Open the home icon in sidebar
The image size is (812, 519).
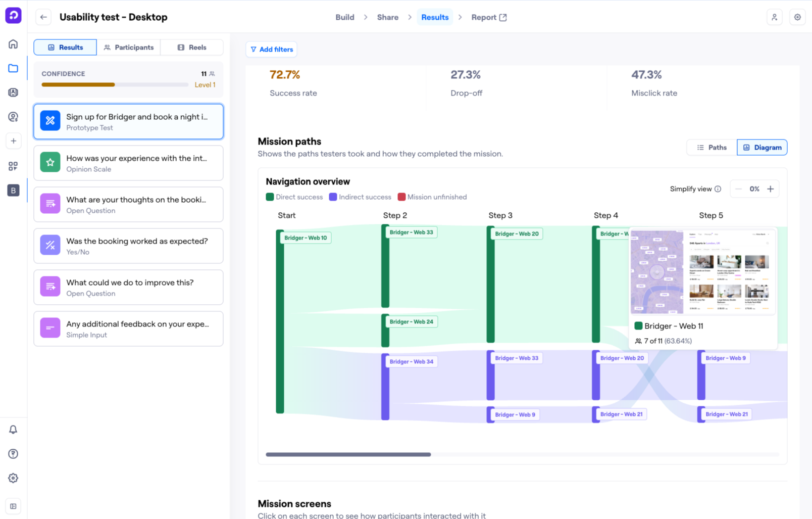coord(13,44)
